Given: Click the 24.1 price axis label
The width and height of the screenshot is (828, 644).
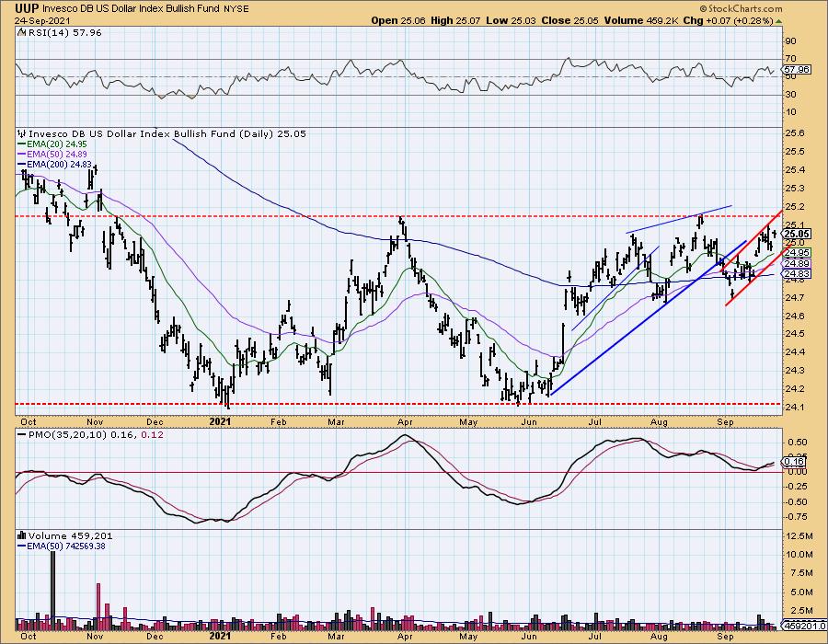Looking at the screenshot, I should coord(794,407).
